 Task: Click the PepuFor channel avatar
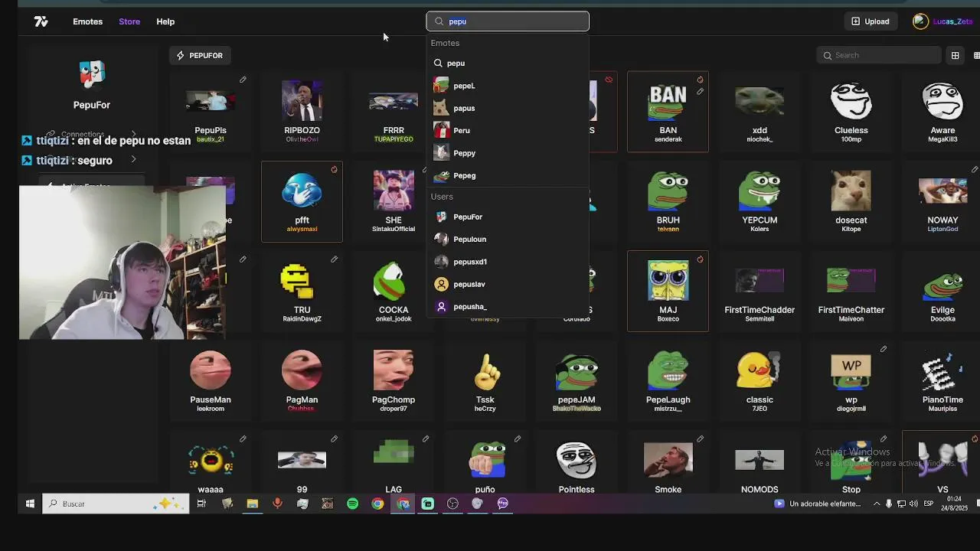click(92, 75)
